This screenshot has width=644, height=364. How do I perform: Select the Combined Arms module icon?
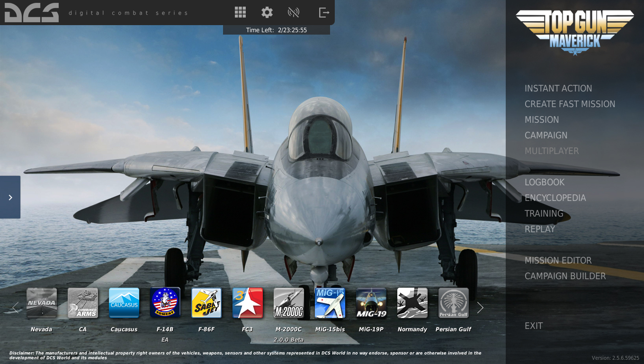[83, 303]
